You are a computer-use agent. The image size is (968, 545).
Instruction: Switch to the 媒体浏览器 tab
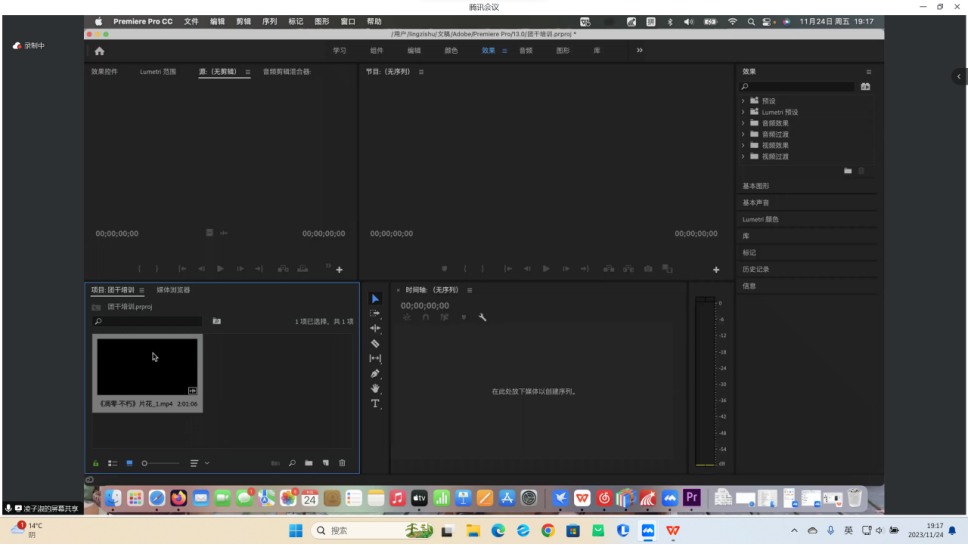[x=173, y=290]
